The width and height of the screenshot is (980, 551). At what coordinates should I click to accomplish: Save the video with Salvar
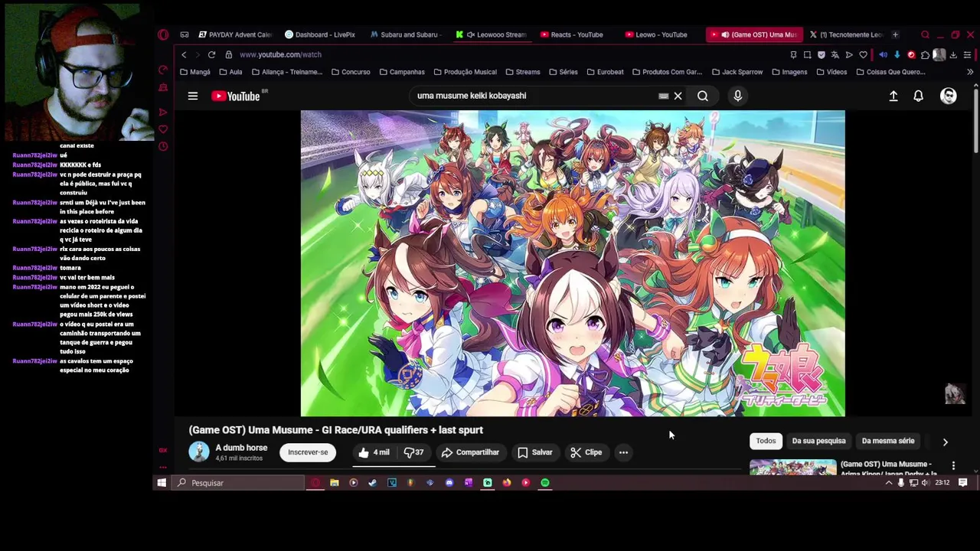(534, 452)
